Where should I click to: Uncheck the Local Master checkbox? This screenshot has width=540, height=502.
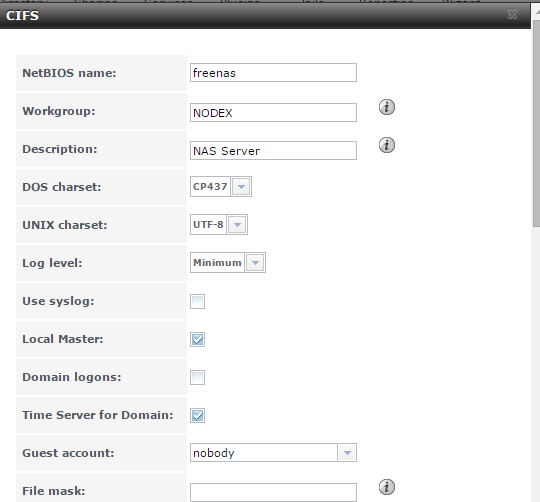[197, 339]
